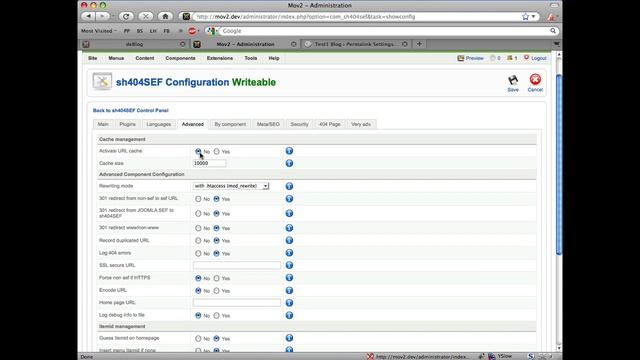Click the Save icon
Image resolution: width=640 pixels, height=360 pixels.
point(513,83)
